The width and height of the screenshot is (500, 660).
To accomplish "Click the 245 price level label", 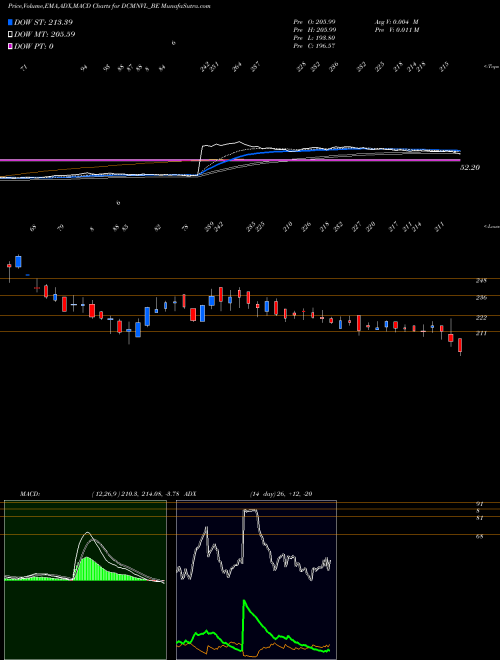I will click(x=481, y=281).
